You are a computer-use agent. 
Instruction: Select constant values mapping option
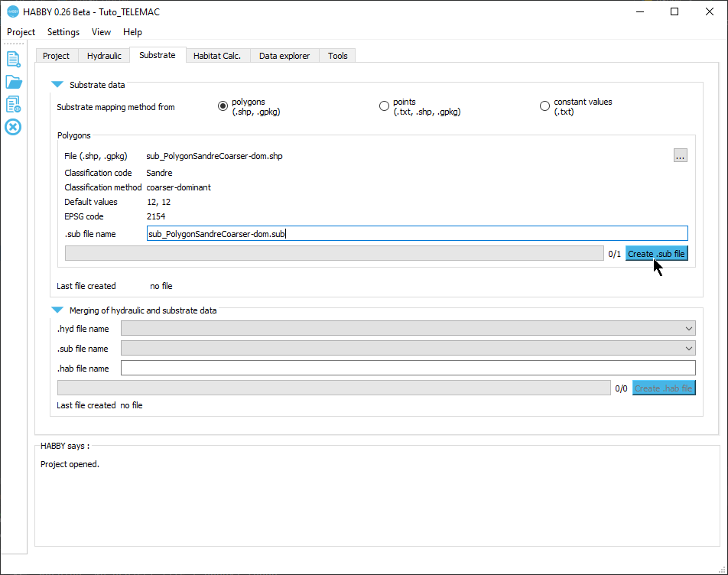pyautogui.click(x=544, y=106)
